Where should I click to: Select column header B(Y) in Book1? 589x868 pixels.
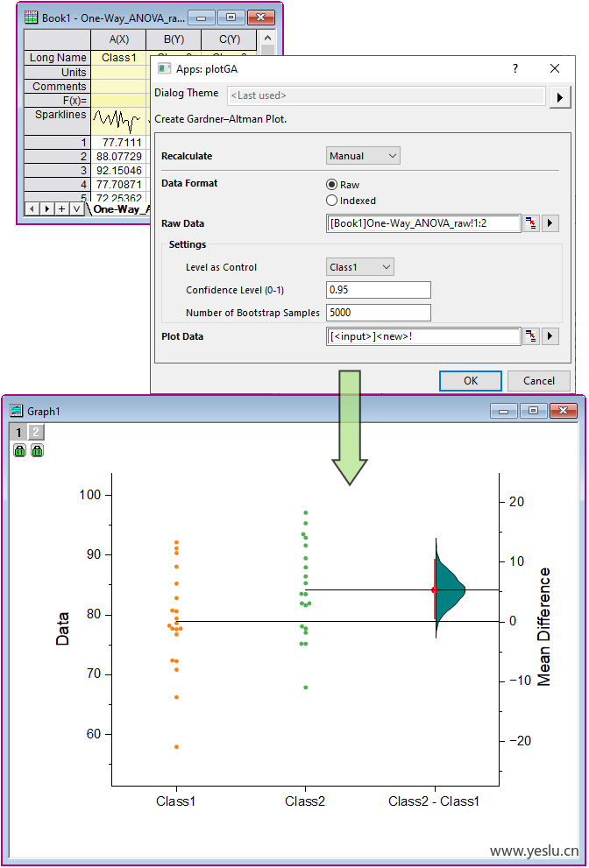click(x=174, y=39)
